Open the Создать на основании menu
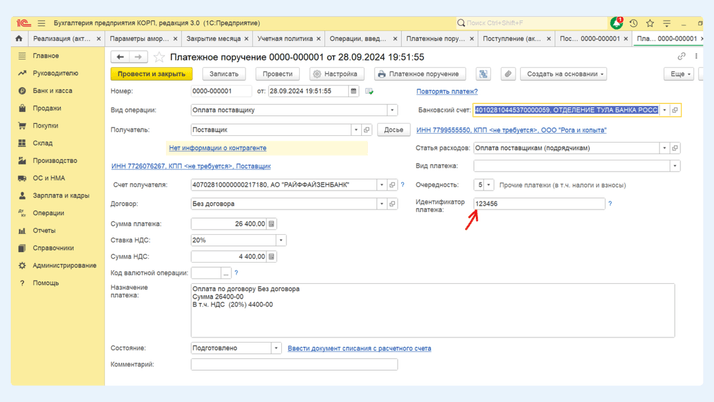714x402 pixels. (x=565, y=74)
